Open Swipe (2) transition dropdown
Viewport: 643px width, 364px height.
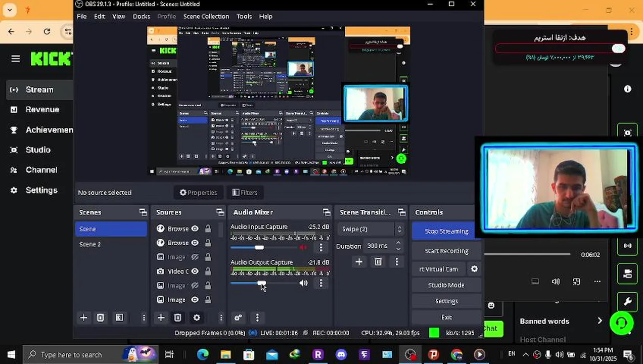(370, 229)
